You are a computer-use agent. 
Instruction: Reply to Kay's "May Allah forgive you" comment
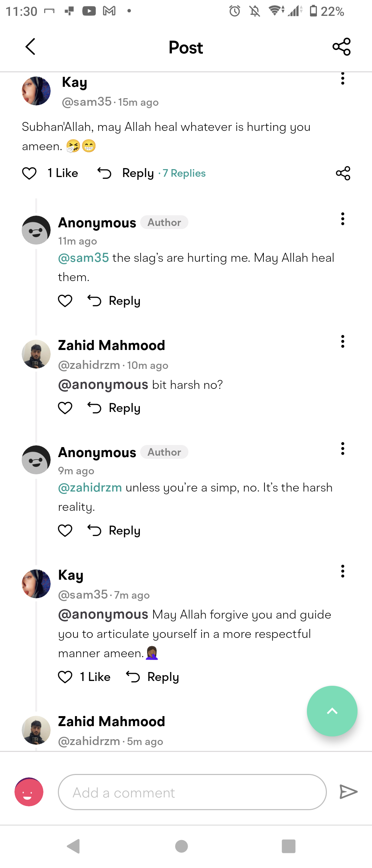(x=153, y=677)
